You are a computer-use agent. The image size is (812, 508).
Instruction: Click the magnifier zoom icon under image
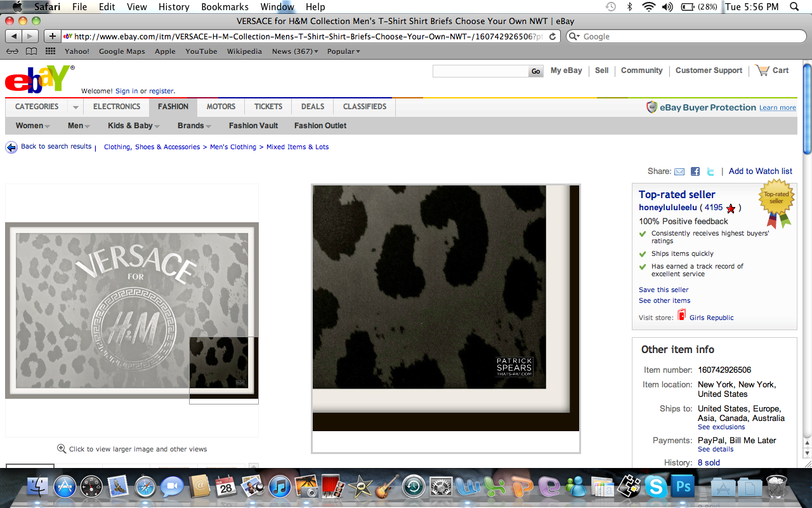point(62,448)
